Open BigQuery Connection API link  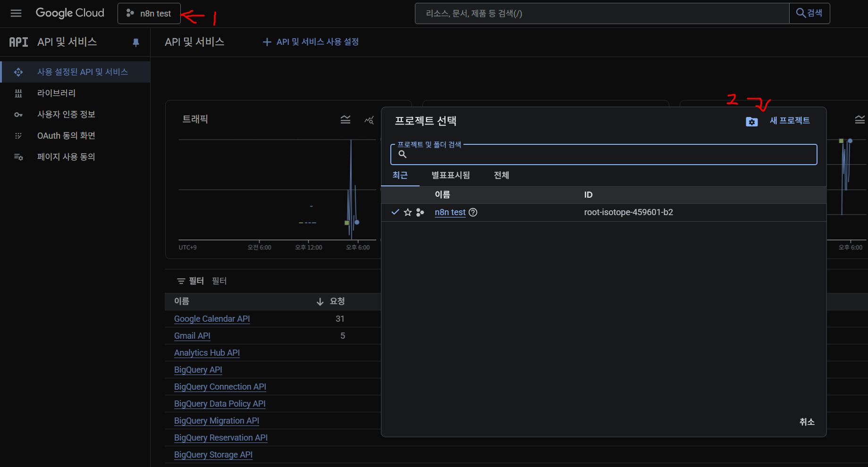[x=220, y=387]
